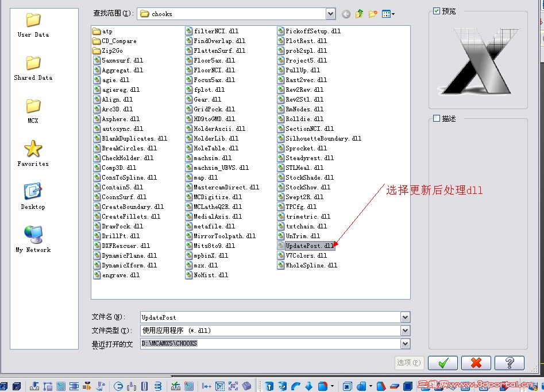Select the DrillPt.dll file
The image size is (544, 392).
tap(117, 236)
